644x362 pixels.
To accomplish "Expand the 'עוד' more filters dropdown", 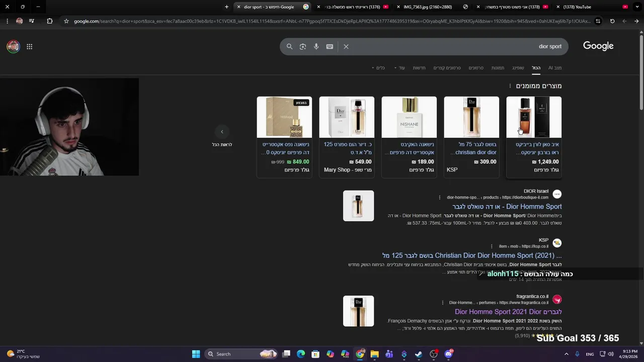I will click(399, 68).
